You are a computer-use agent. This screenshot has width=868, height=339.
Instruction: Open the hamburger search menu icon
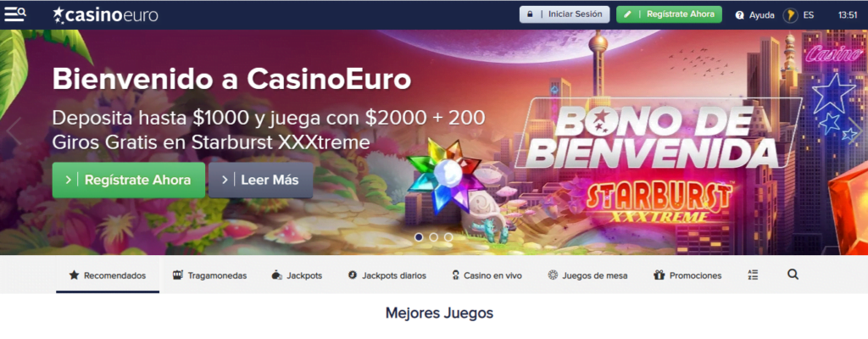pyautogui.click(x=15, y=14)
